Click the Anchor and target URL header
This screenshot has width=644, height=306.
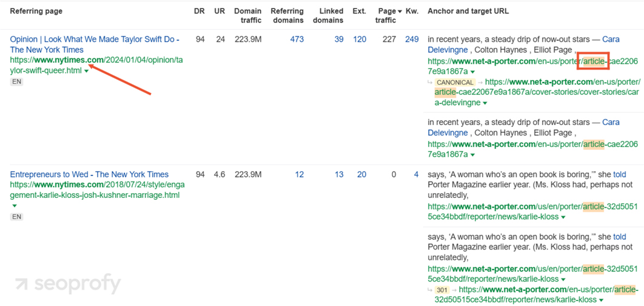point(468,11)
